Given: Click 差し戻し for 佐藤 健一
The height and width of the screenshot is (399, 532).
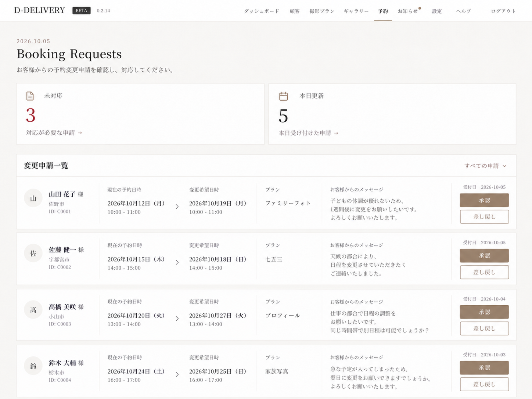Looking at the screenshot, I should click(484, 272).
